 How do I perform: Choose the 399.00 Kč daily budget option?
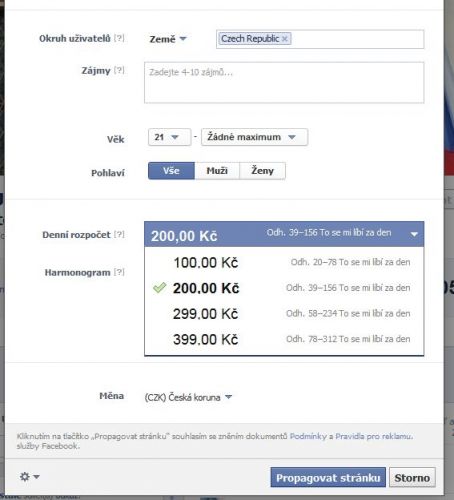[x=284, y=339]
